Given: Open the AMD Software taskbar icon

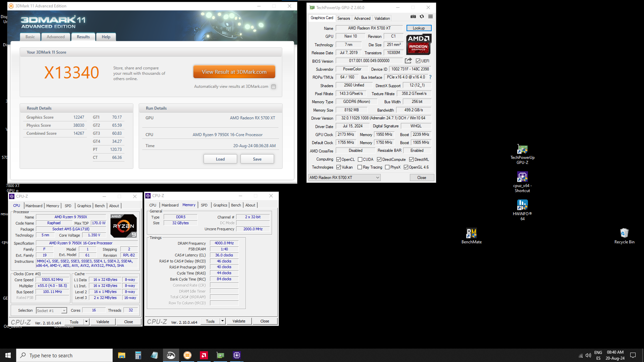Looking at the screenshot, I should (204, 355).
